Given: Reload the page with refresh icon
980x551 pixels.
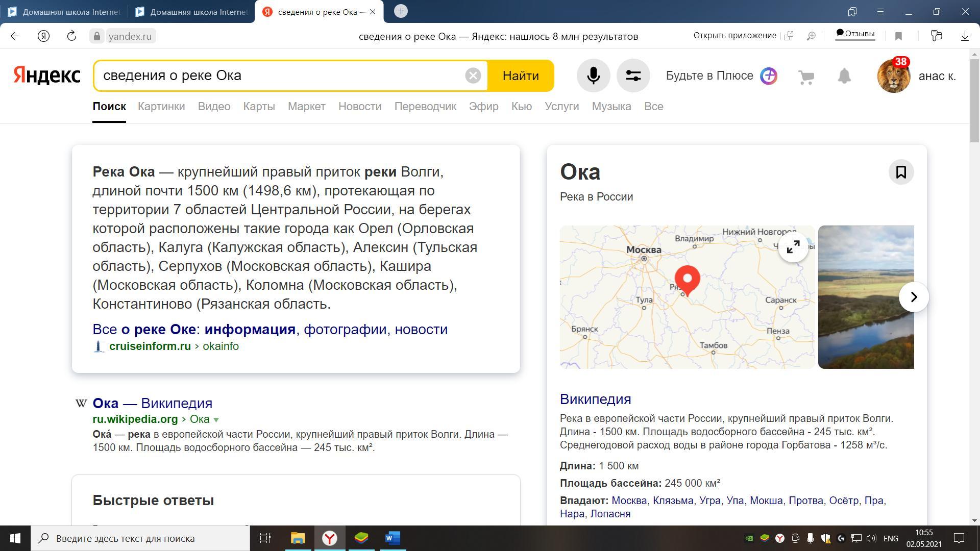Looking at the screenshot, I should point(71,36).
